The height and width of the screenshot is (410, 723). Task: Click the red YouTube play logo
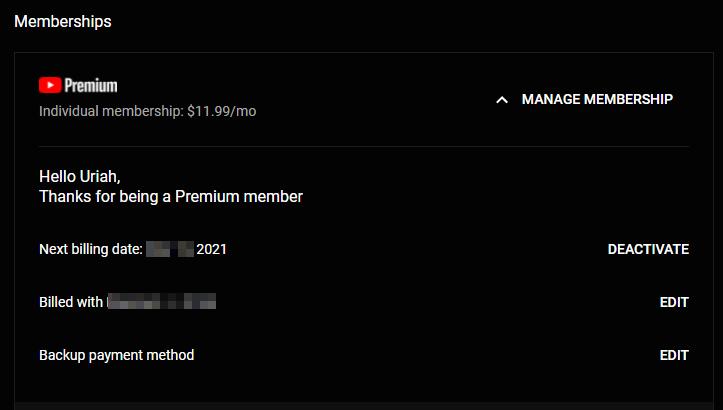(50, 85)
